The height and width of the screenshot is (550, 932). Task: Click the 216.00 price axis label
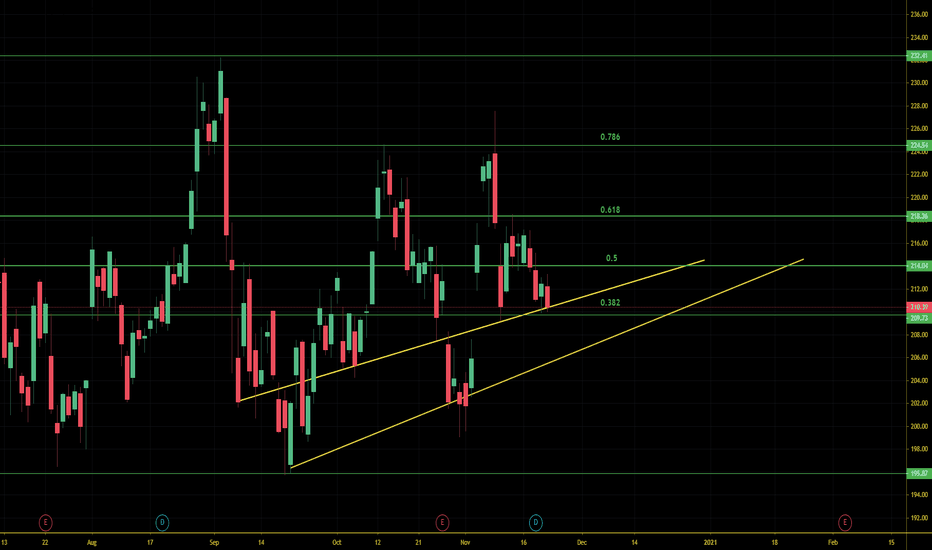pyautogui.click(x=919, y=244)
